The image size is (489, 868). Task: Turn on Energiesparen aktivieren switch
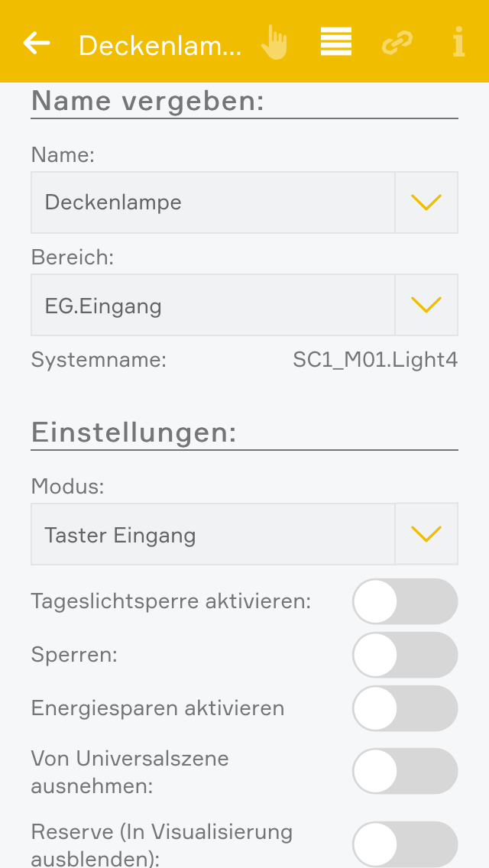[x=405, y=708]
